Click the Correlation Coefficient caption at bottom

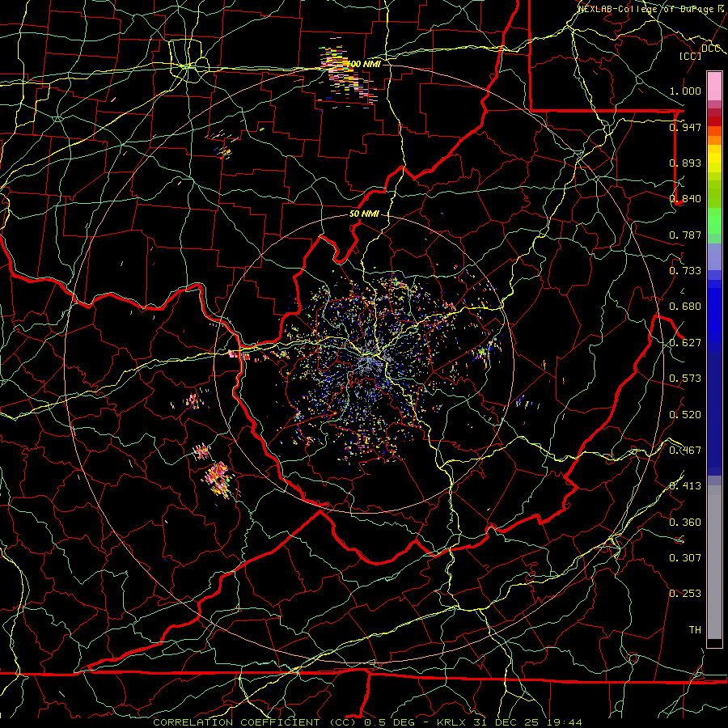click(x=367, y=722)
